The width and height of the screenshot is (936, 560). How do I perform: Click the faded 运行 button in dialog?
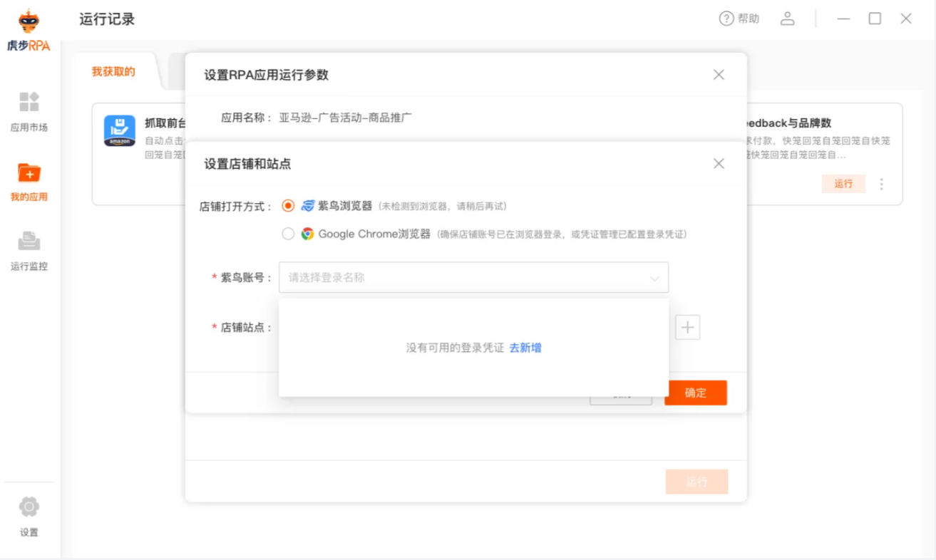[697, 482]
